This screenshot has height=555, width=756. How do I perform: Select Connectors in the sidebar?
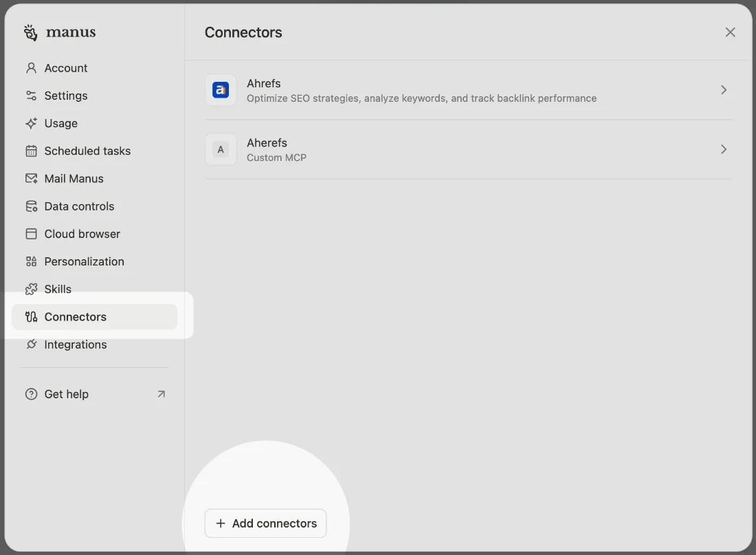pos(95,316)
